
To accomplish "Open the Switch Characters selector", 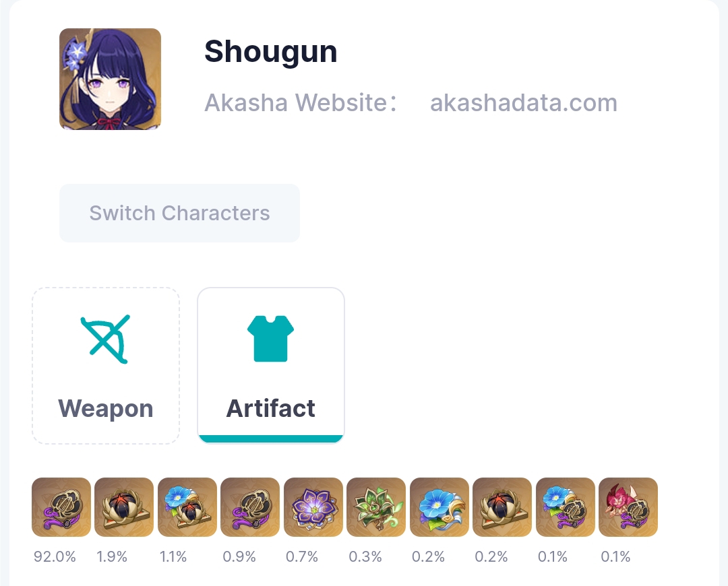I will point(180,213).
